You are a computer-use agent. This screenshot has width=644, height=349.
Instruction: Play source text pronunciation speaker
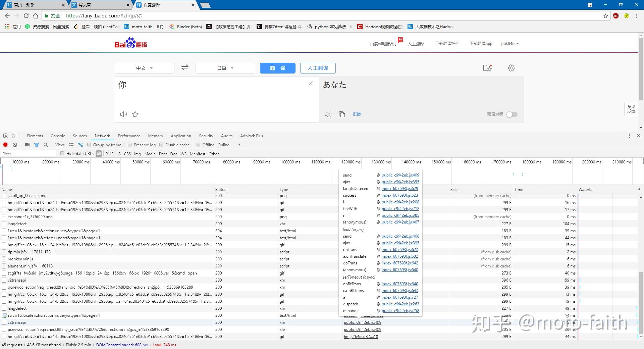click(123, 114)
